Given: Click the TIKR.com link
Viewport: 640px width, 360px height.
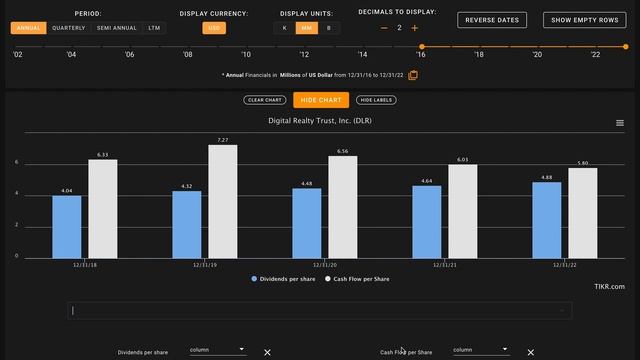Looking at the screenshot, I should pyautogui.click(x=609, y=287).
